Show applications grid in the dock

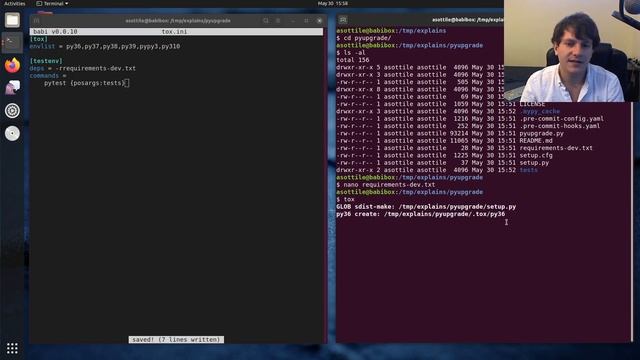pos(12,348)
